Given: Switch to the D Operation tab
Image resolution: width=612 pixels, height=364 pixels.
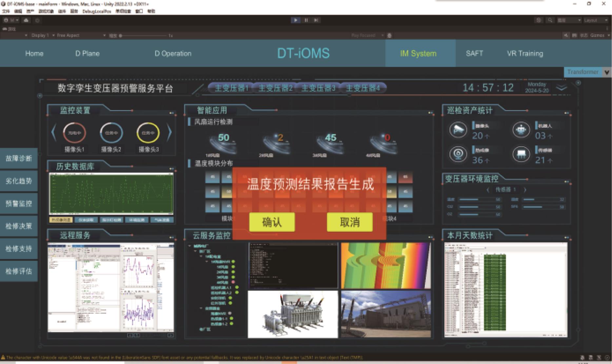Looking at the screenshot, I should pyautogui.click(x=173, y=53).
